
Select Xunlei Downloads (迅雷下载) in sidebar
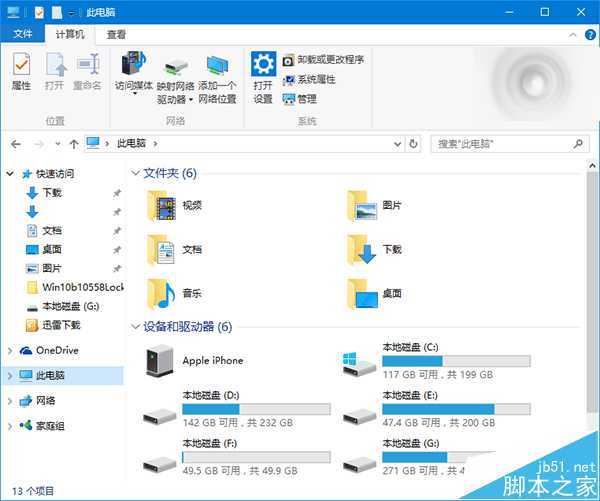[53, 325]
